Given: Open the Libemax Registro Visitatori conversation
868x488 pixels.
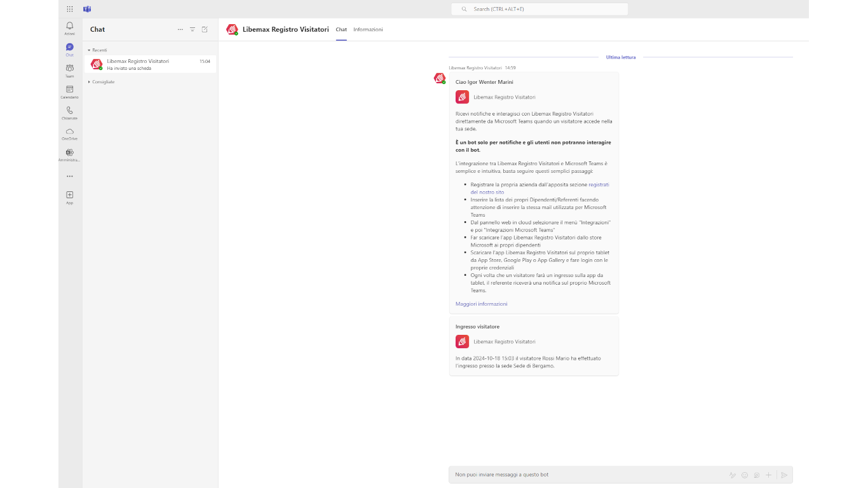Looking at the screenshot, I should click(x=150, y=64).
